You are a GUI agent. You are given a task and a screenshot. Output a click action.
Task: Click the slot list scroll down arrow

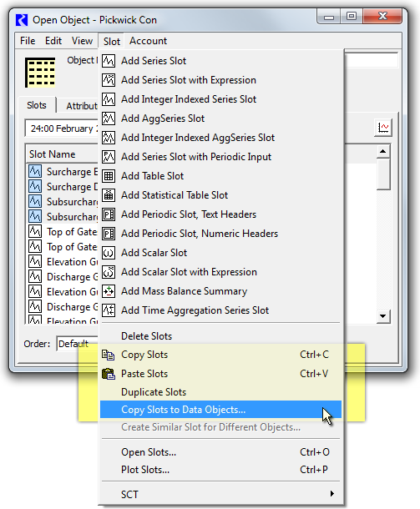pyautogui.click(x=383, y=316)
